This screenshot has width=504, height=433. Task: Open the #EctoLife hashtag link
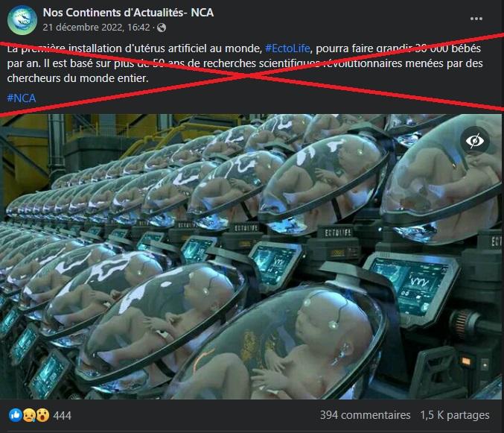[x=287, y=48]
